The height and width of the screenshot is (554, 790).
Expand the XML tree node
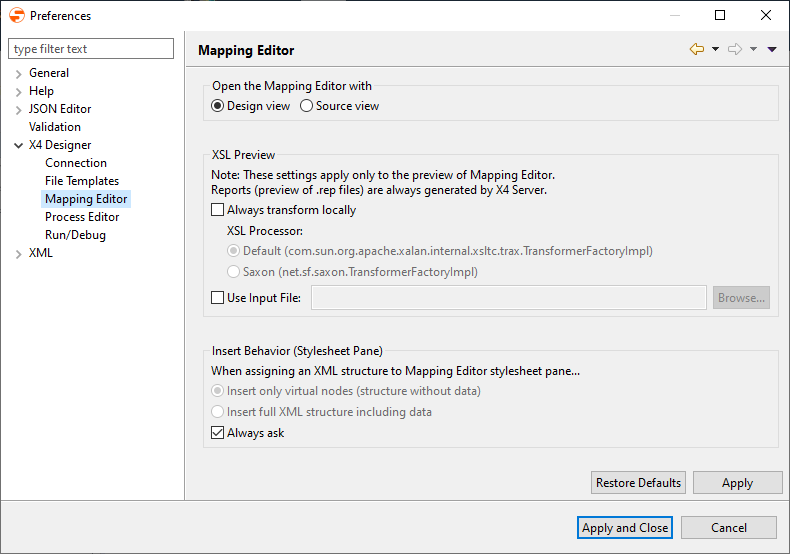tap(18, 253)
